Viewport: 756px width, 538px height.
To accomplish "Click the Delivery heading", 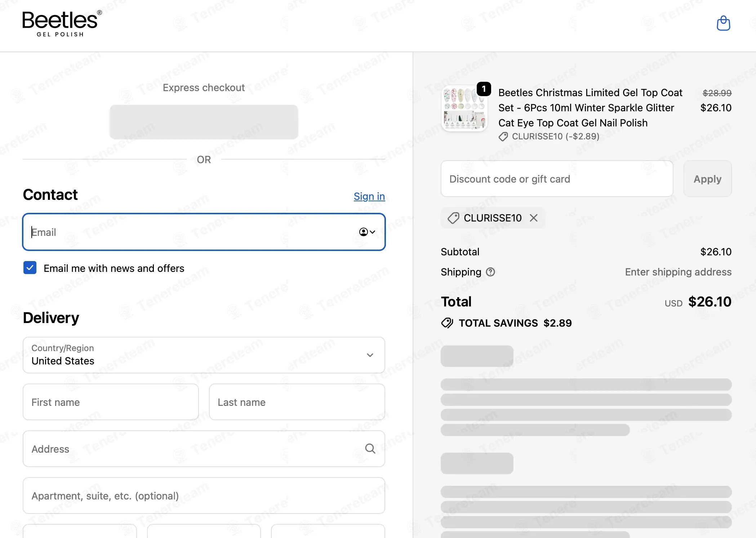I will [x=51, y=318].
